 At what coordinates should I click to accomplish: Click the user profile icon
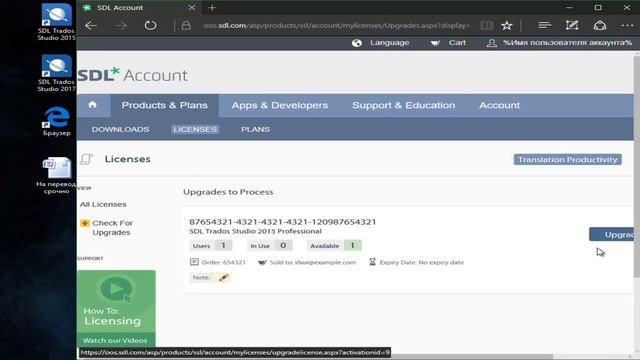tap(492, 43)
